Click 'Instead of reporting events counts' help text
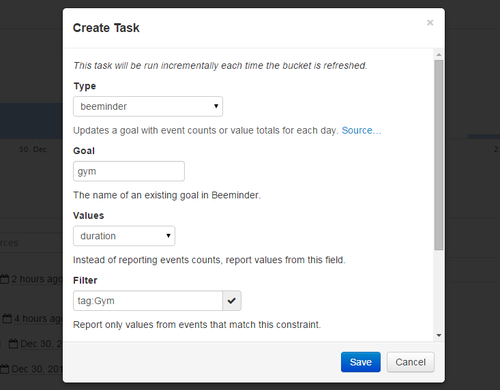500x390 pixels. pyautogui.click(x=209, y=260)
